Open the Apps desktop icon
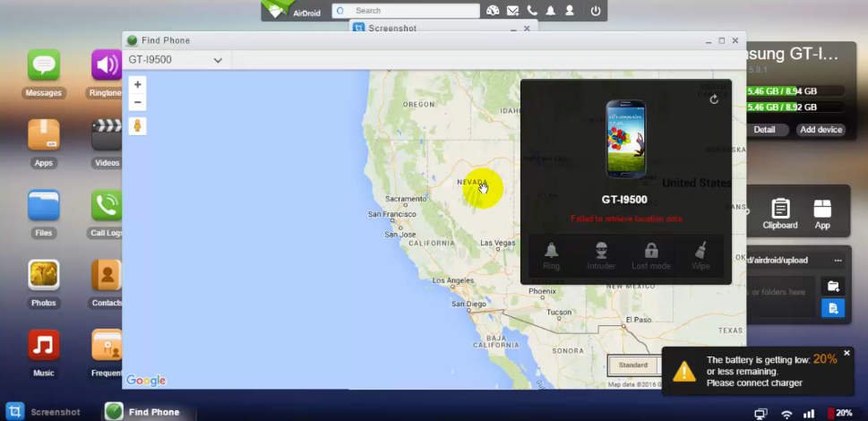 tap(43, 135)
